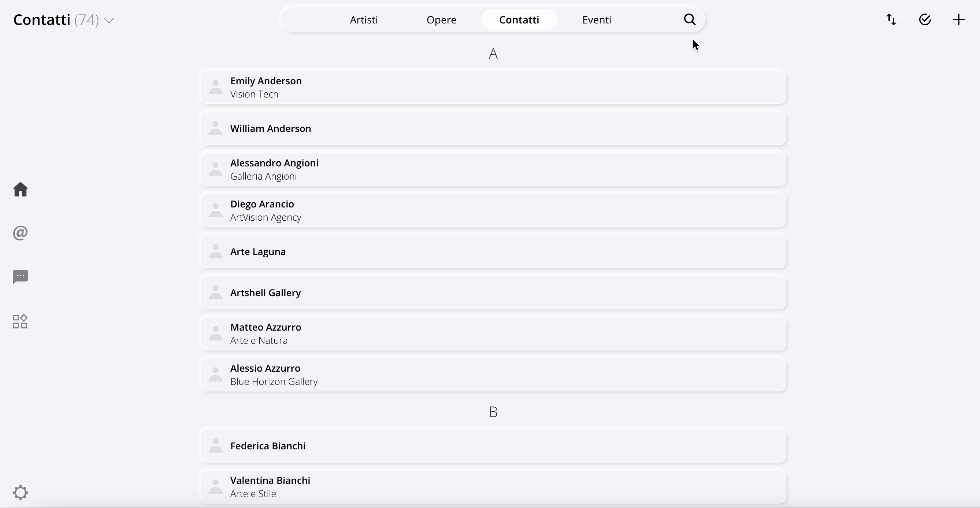Click Valentina Bianchi's avatar icon

pyautogui.click(x=216, y=487)
